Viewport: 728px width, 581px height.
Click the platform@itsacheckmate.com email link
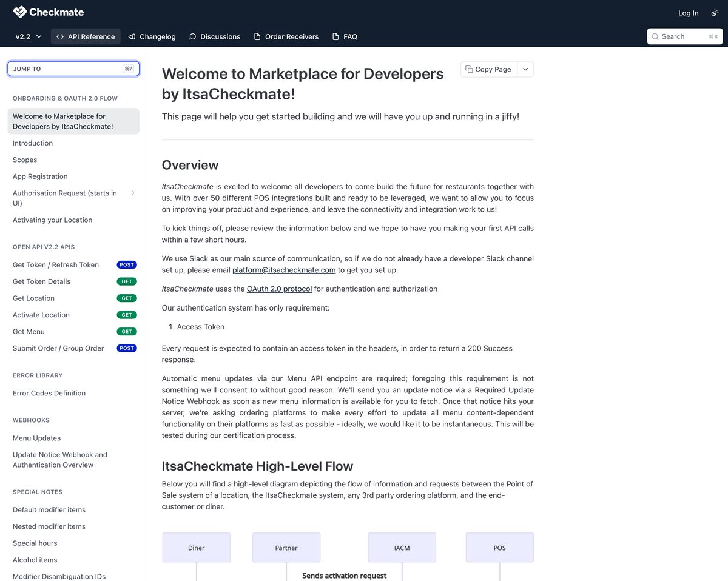[x=284, y=270]
